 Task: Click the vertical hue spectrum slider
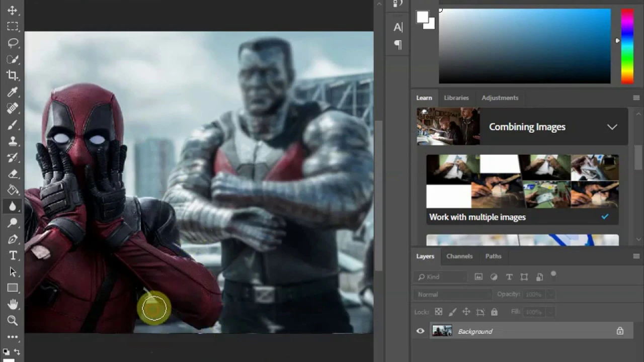(627, 46)
